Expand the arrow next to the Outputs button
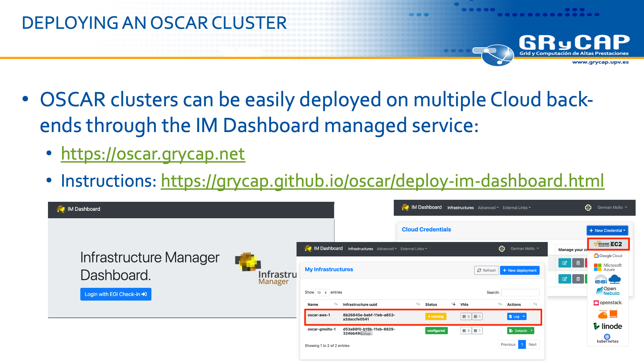Screen dimensions: 644x362 coord(531,331)
